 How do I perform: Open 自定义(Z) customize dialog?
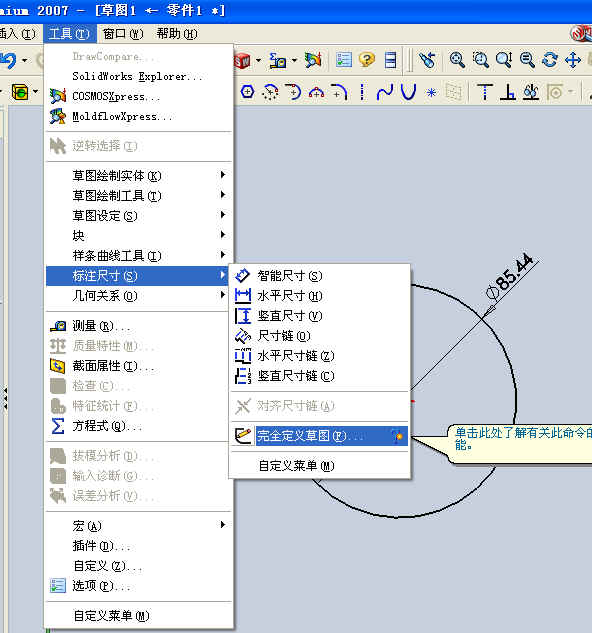pyautogui.click(x=139, y=566)
